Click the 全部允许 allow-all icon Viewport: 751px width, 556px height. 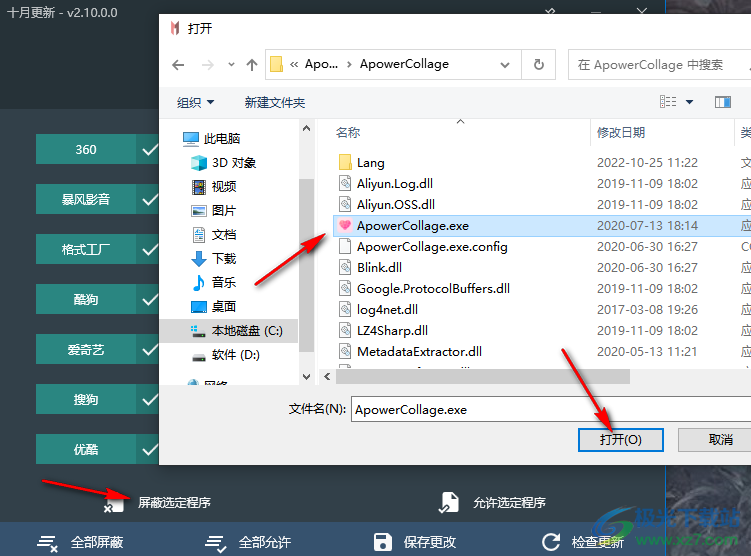pos(216,544)
